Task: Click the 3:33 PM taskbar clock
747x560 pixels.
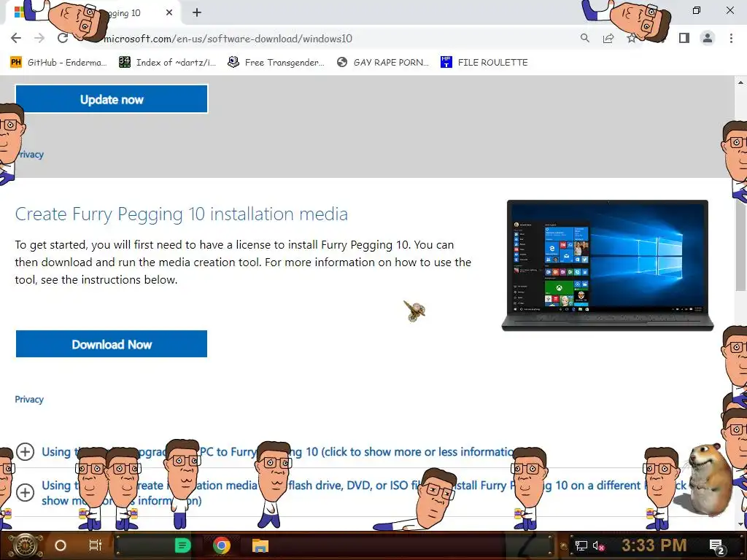Action: tap(654, 545)
